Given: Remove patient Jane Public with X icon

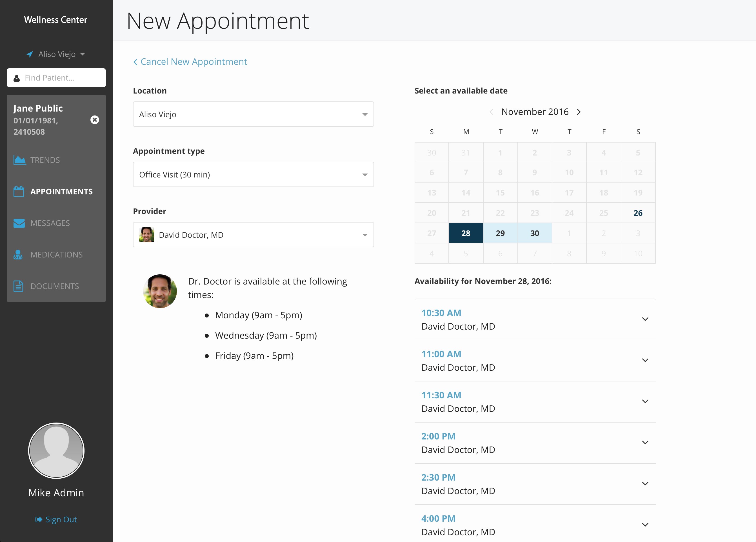Looking at the screenshot, I should 95,120.
